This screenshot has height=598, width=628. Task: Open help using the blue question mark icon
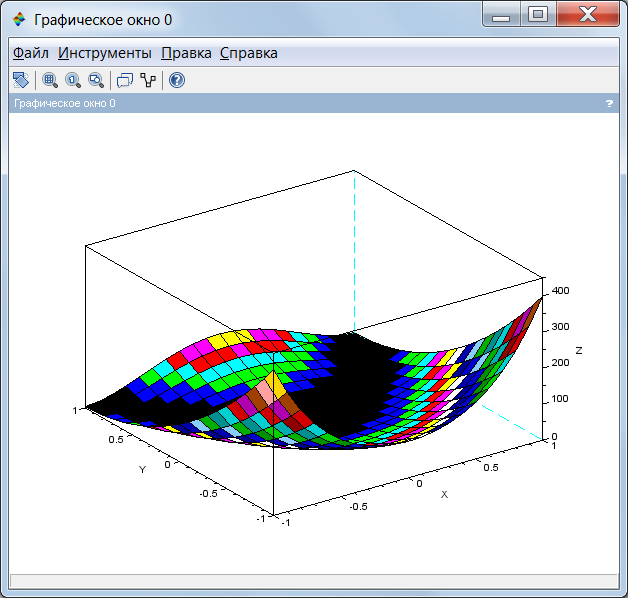point(177,80)
